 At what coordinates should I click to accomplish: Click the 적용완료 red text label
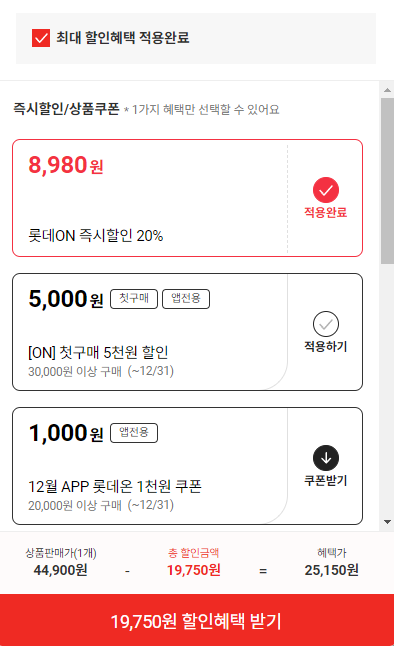pos(326,212)
